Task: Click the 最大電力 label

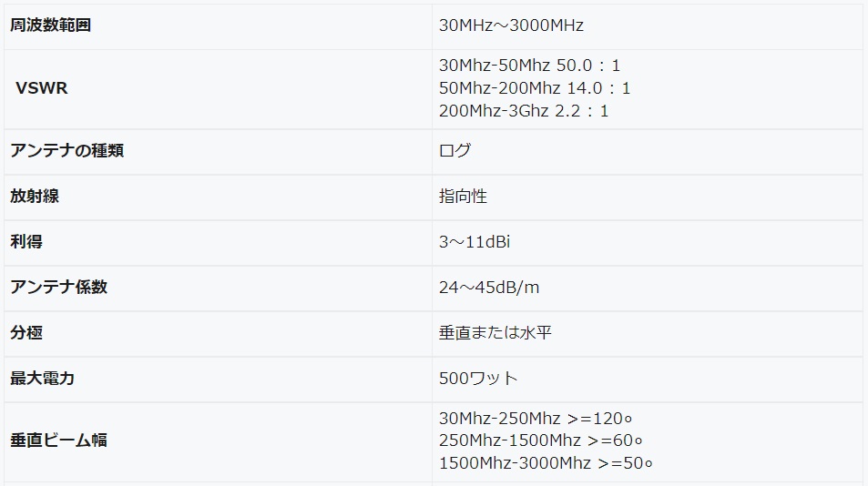Action: 42,379
